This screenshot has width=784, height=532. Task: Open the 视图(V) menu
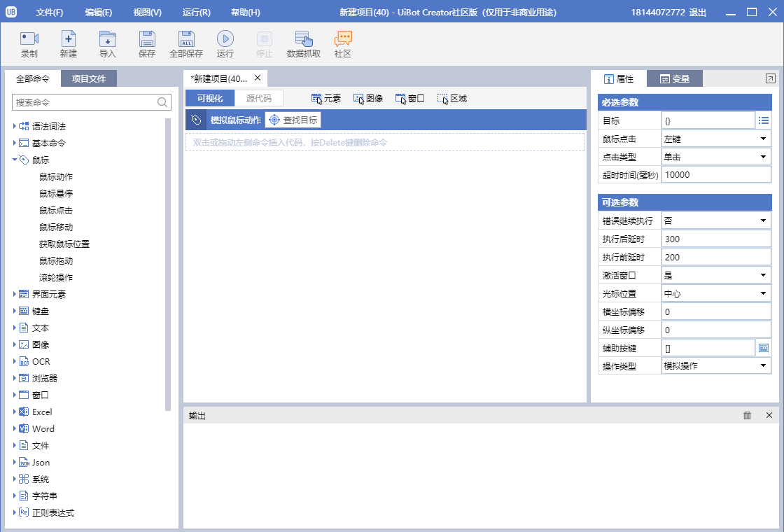(148, 13)
